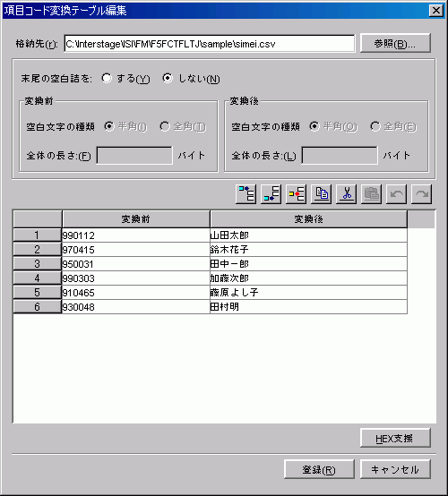Click the Copy icon in toolbar
Image resolution: width=448 pixels, height=496 pixels.
click(322, 194)
